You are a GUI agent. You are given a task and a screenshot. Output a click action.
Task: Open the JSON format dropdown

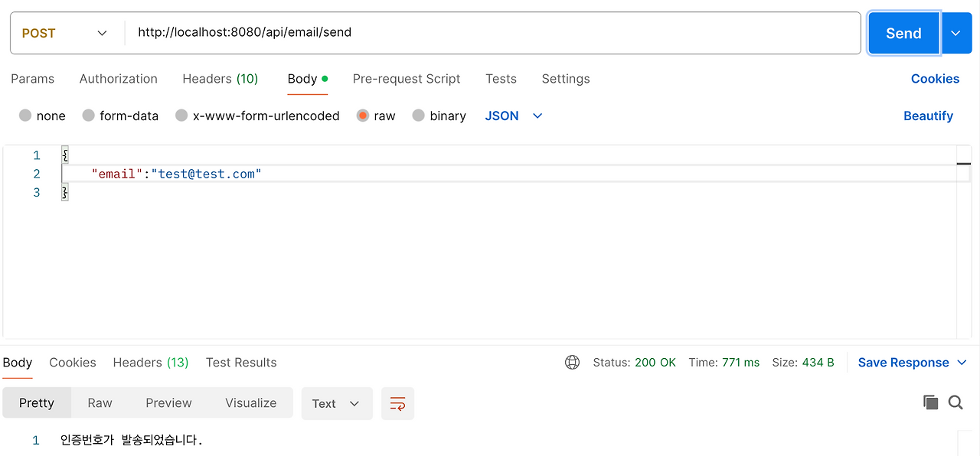coord(514,116)
